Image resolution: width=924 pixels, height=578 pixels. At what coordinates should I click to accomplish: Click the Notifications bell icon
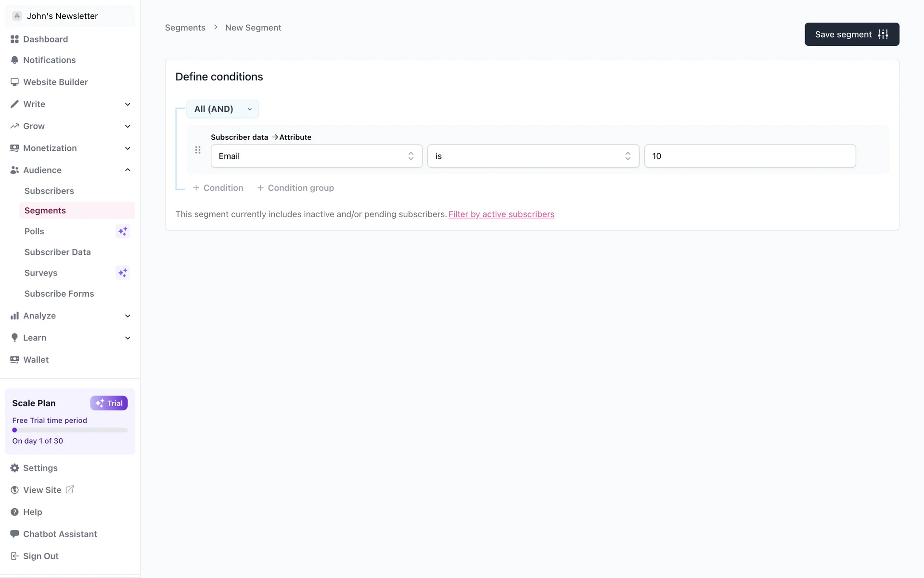(x=14, y=60)
